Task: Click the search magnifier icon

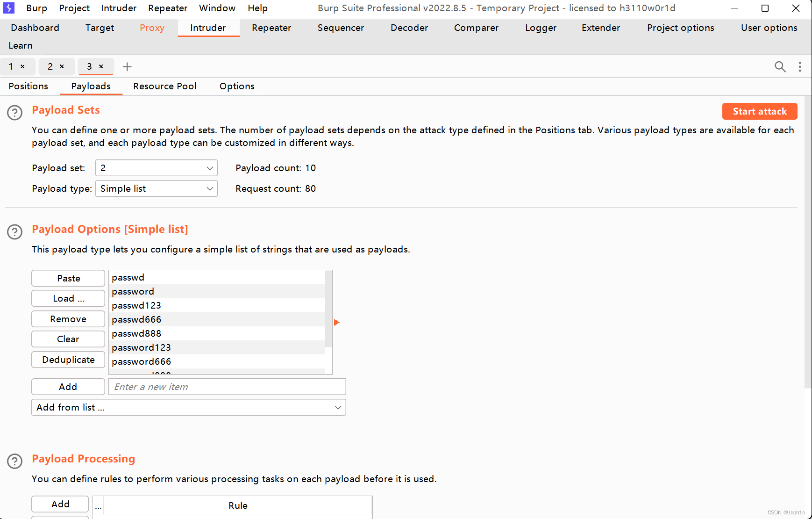Action: tap(780, 67)
